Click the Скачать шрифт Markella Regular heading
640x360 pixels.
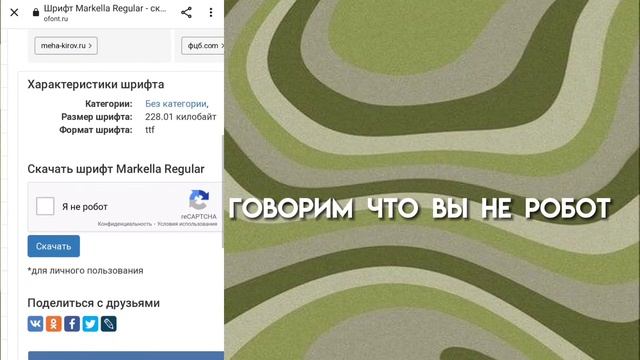tap(116, 169)
